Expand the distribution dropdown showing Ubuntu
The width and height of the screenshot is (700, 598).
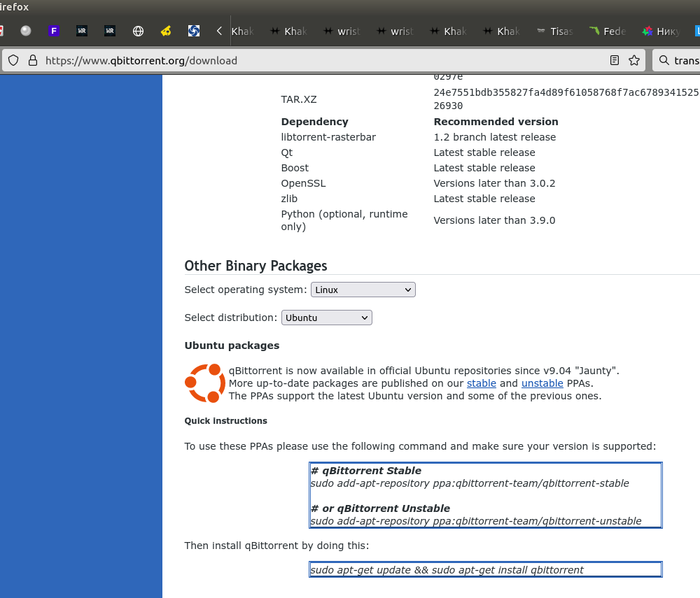pyautogui.click(x=326, y=318)
